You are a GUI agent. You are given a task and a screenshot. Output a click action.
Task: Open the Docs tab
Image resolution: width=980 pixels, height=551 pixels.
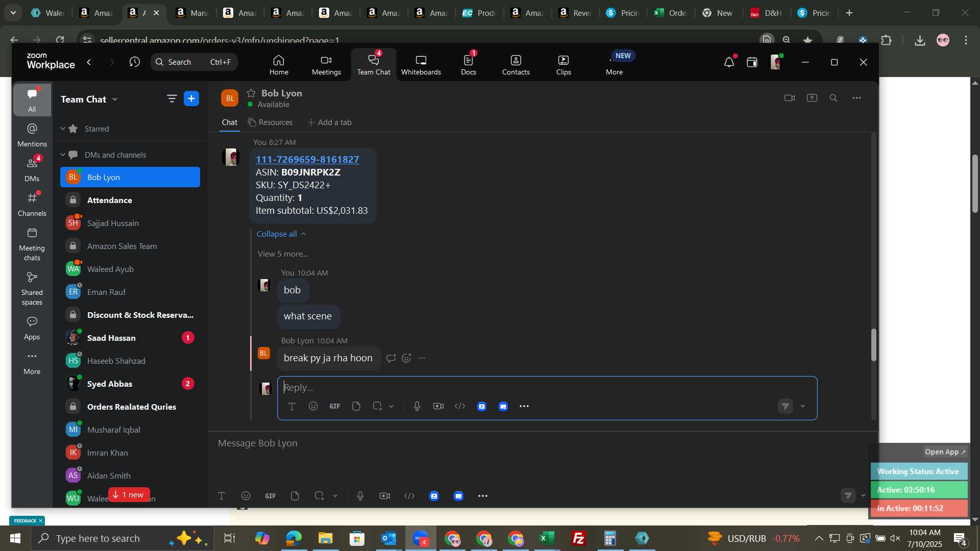[468, 65]
